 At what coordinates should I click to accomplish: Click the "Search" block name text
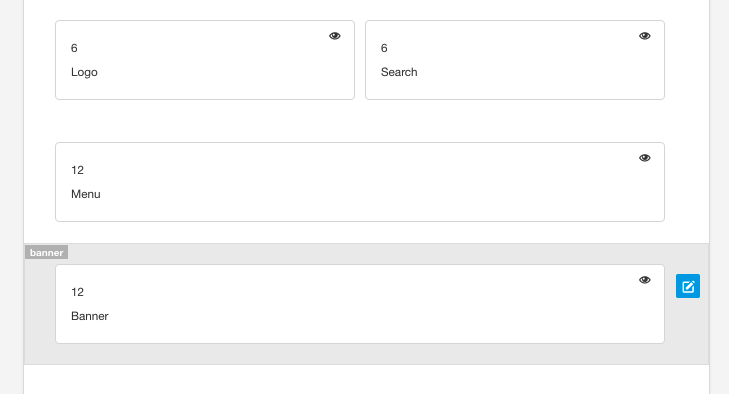(x=399, y=72)
